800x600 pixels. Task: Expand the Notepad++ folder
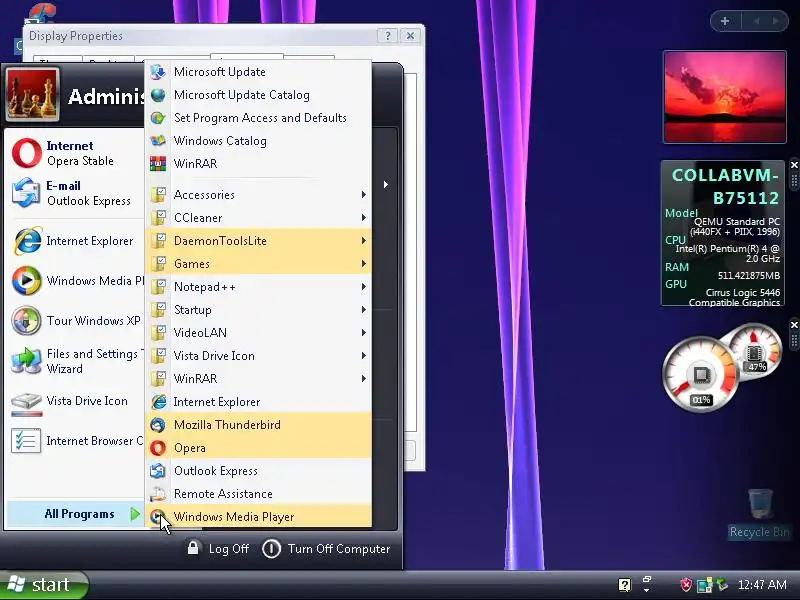click(x=259, y=287)
